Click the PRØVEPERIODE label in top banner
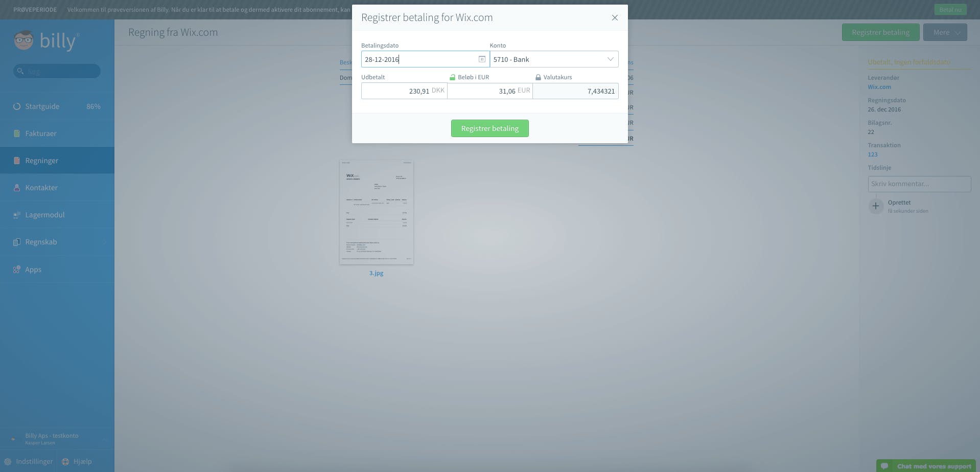980x472 pixels. (x=35, y=10)
